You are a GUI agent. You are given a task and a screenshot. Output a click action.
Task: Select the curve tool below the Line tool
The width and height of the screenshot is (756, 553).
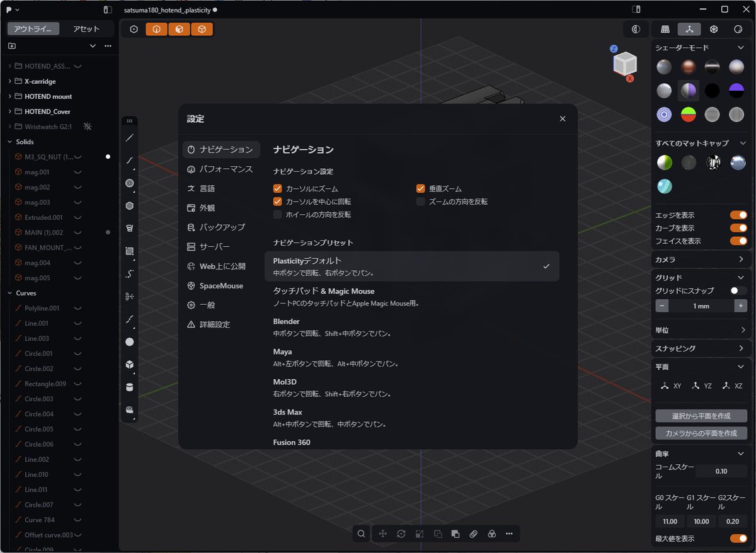click(130, 161)
